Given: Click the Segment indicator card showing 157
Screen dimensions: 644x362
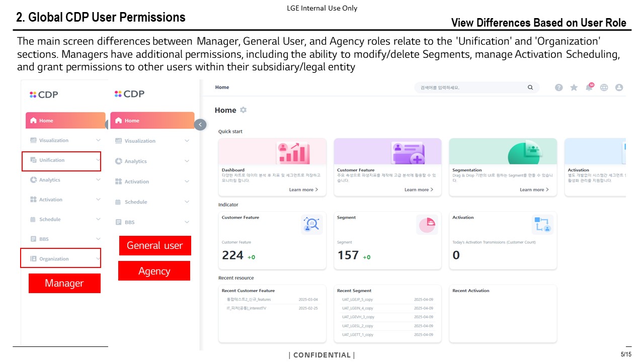Looking at the screenshot, I should point(387,240).
